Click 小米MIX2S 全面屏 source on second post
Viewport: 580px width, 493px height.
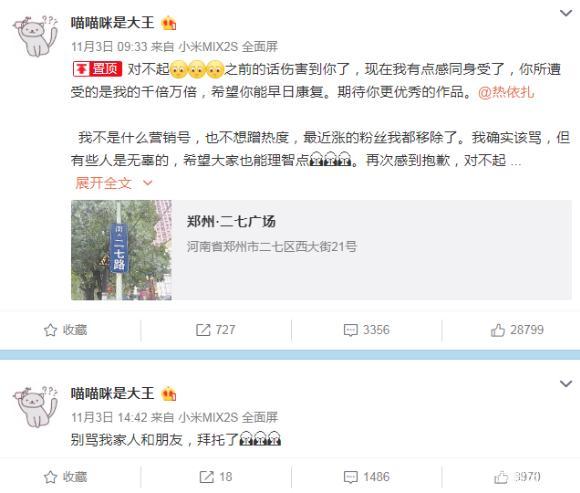(228, 417)
